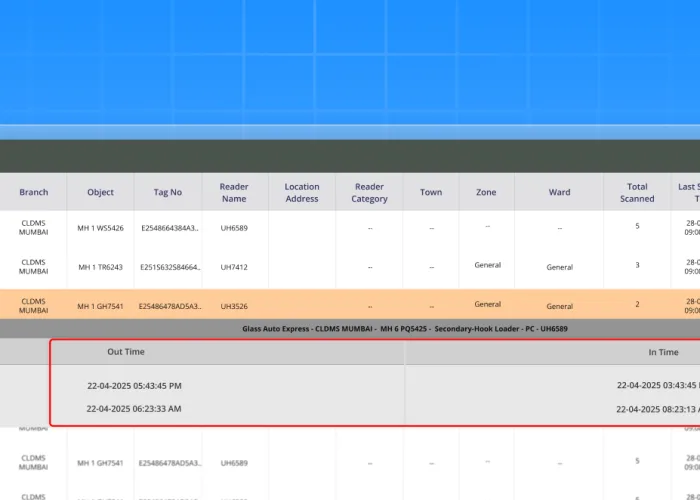The image size is (700, 500).
Task: Sort by the Town column
Action: pos(431,192)
